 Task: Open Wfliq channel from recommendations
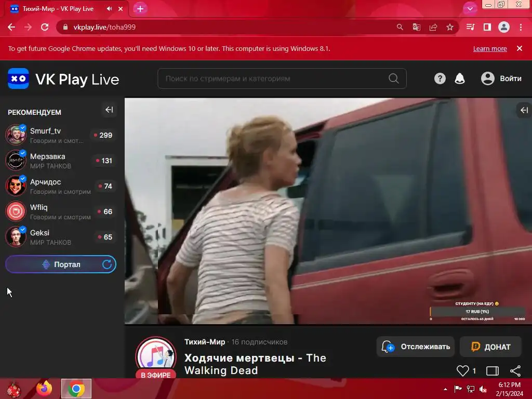pyautogui.click(x=61, y=211)
